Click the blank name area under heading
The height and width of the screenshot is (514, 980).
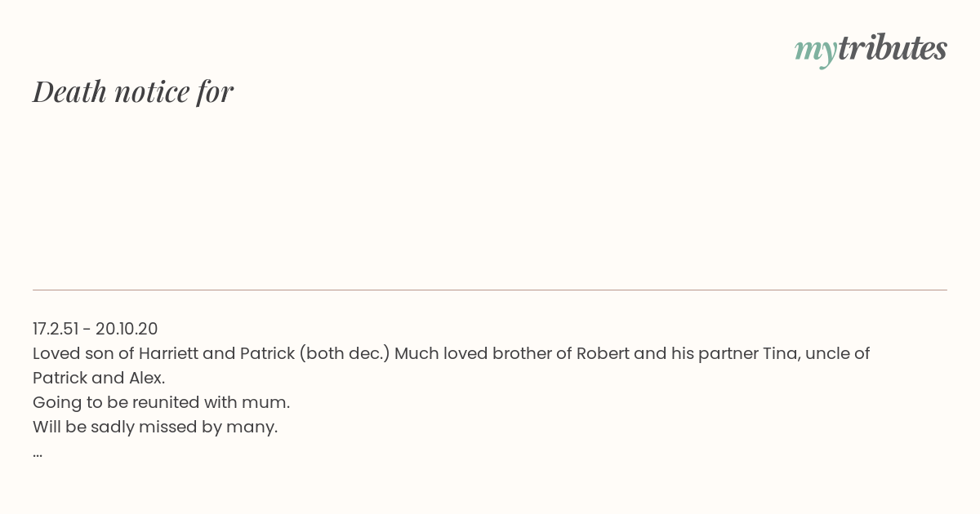(490, 196)
